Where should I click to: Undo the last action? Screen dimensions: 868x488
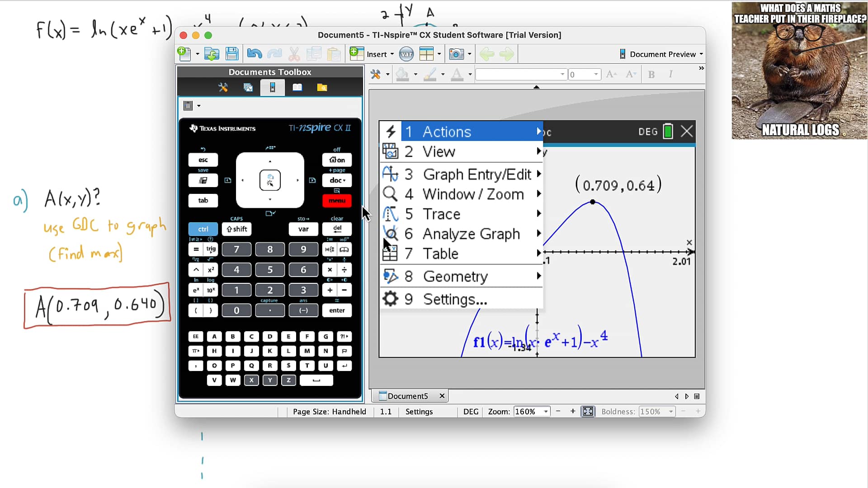254,54
